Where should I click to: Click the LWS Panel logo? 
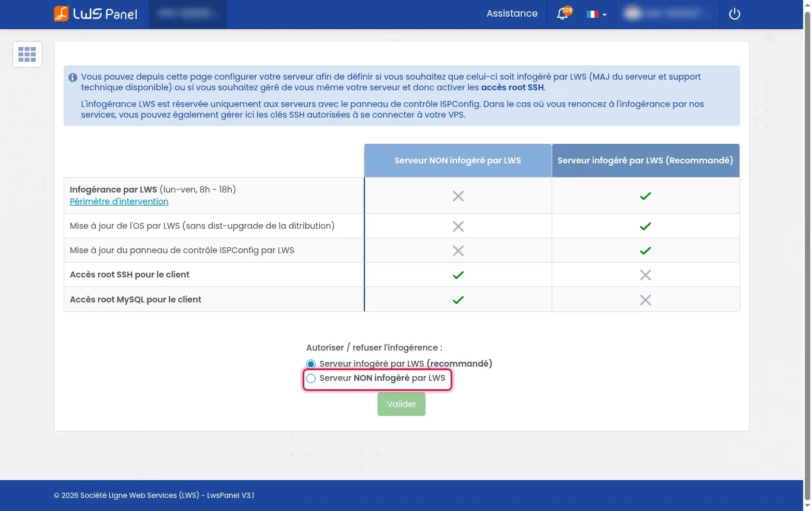pos(96,14)
